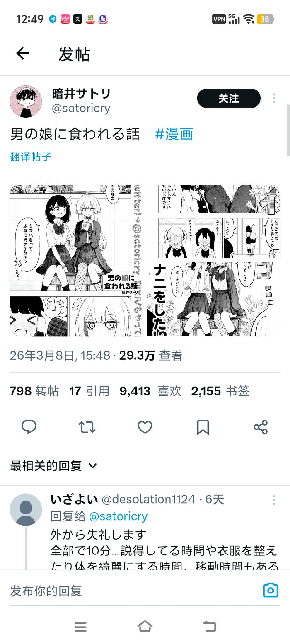
Task: Click the 翻译帖子 translate link
Action: pyautogui.click(x=31, y=157)
